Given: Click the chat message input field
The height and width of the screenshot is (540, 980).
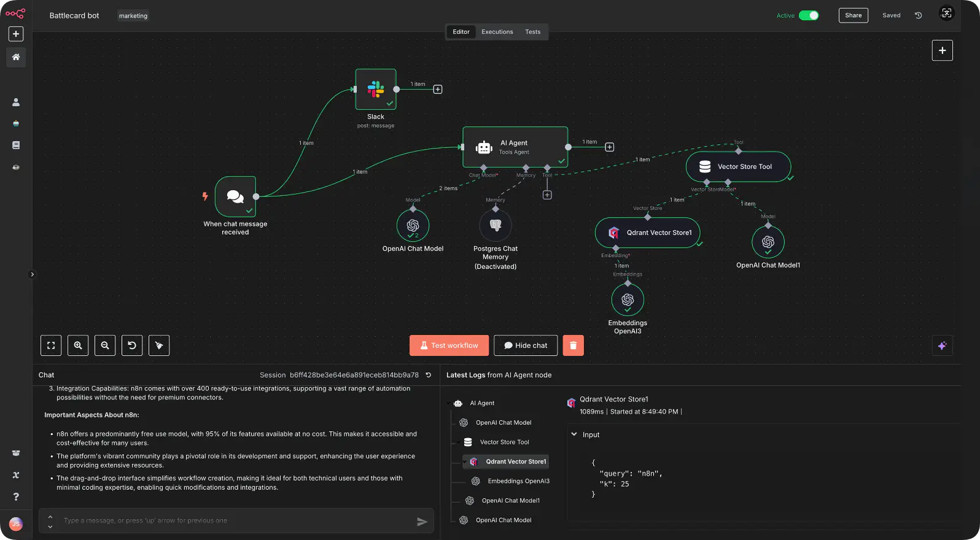Looking at the screenshot, I should click(237, 520).
